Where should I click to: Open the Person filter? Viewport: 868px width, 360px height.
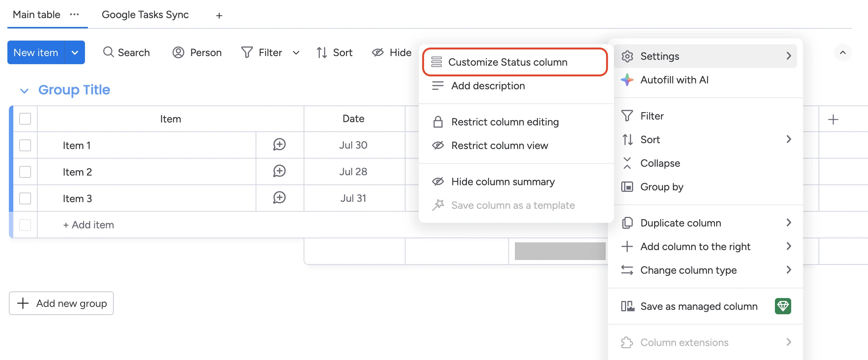pos(197,52)
